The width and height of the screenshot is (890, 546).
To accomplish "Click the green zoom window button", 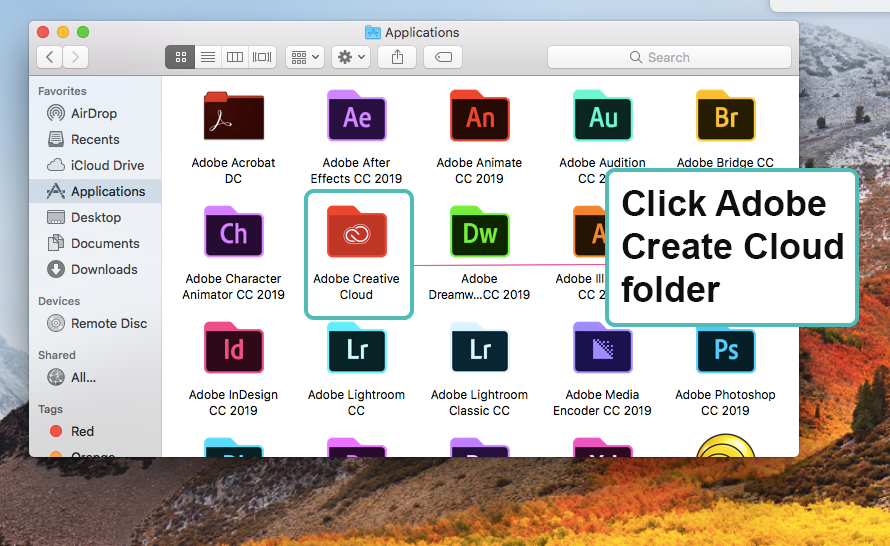I will (x=83, y=32).
